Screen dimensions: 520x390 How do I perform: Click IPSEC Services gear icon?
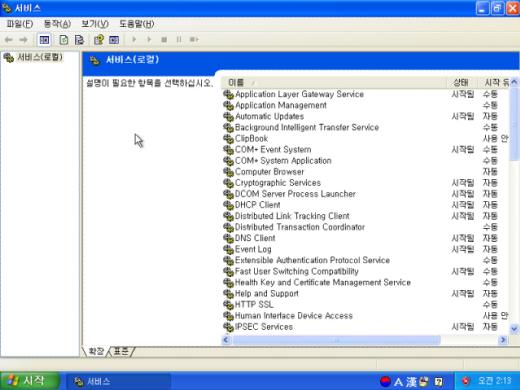pyautogui.click(x=228, y=327)
